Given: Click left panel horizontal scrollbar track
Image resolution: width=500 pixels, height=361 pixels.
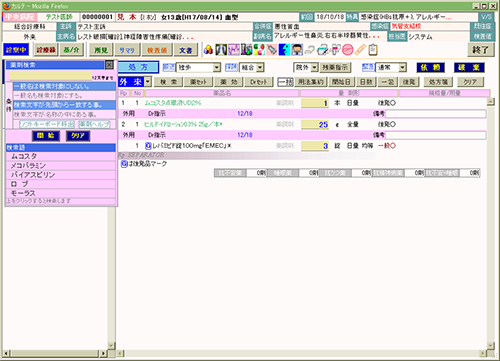Looking at the screenshot, I should tap(55, 353).
